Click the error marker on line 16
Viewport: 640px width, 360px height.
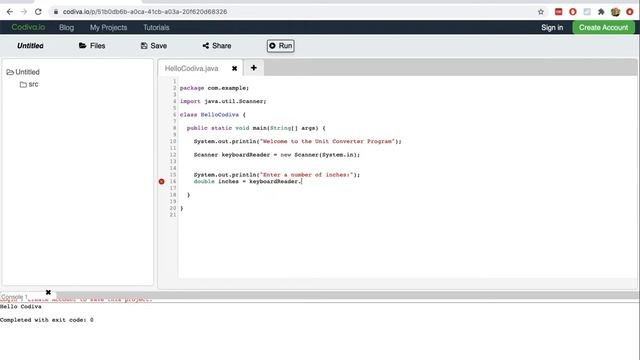point(162,181)
